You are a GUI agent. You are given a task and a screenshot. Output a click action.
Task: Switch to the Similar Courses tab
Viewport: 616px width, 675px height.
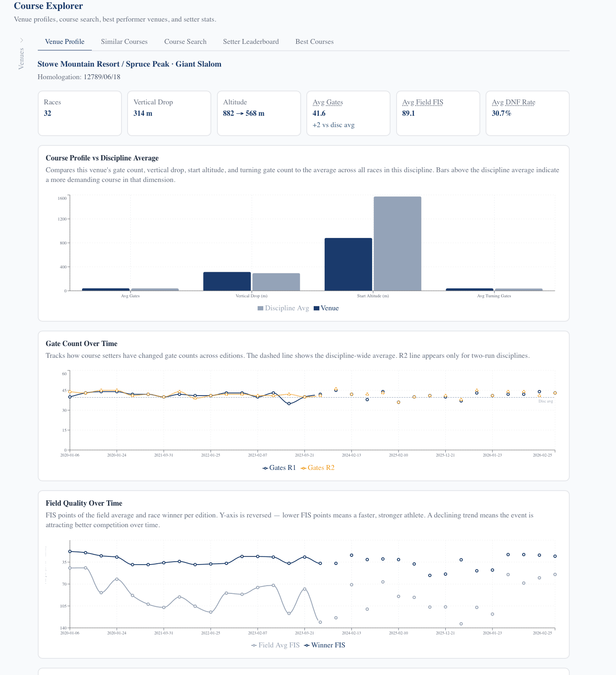click(124, 42)
